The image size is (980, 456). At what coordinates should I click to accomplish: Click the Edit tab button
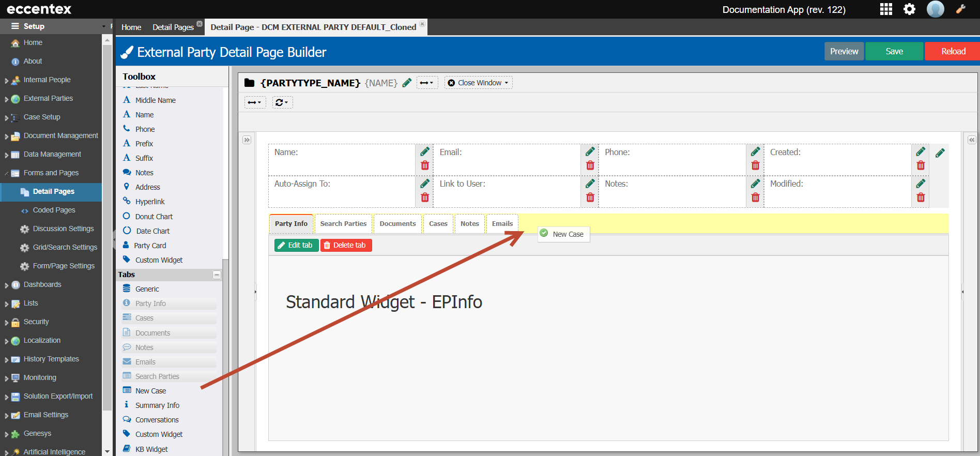(x=296, y=245)
